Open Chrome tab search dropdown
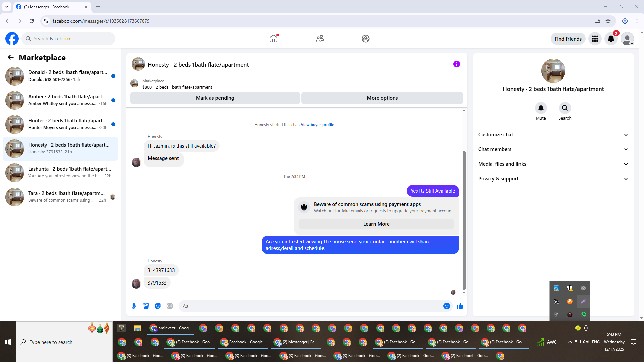 coord(6,7)
